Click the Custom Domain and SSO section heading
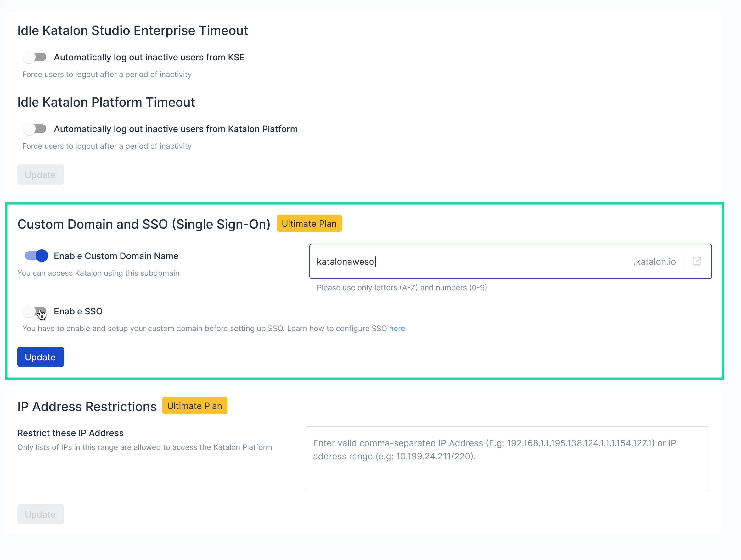Screen dimensions: 741x560 [144, 224]
